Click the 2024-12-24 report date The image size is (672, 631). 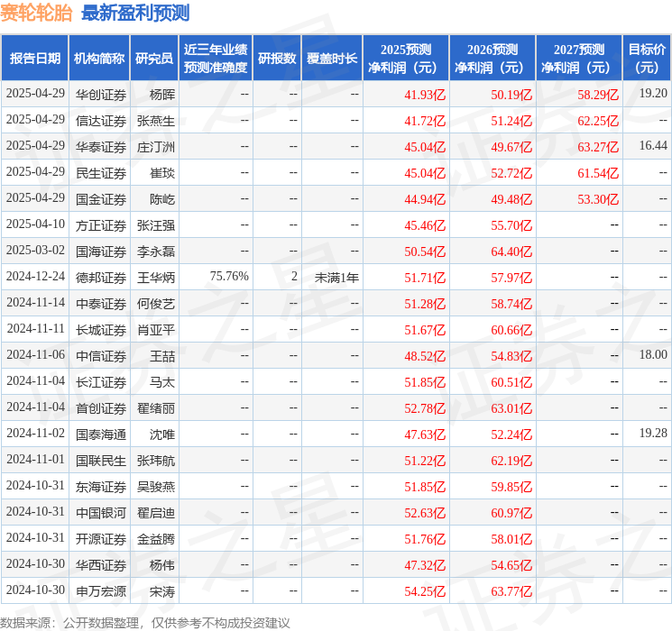point(35,277)
